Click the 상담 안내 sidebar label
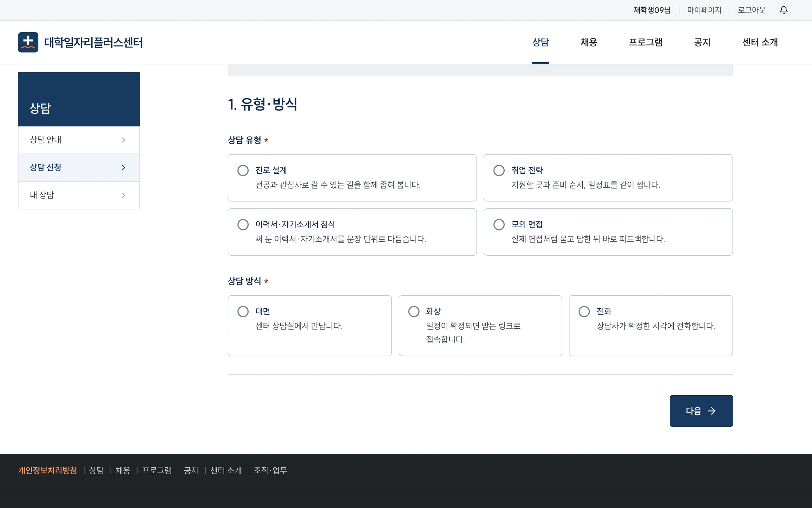 tap(46, 140)
